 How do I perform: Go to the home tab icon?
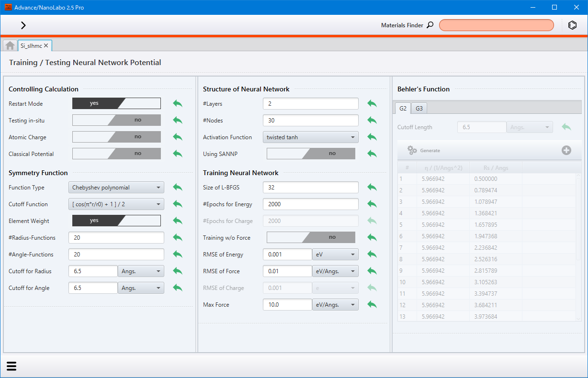[x=10, y=45]
